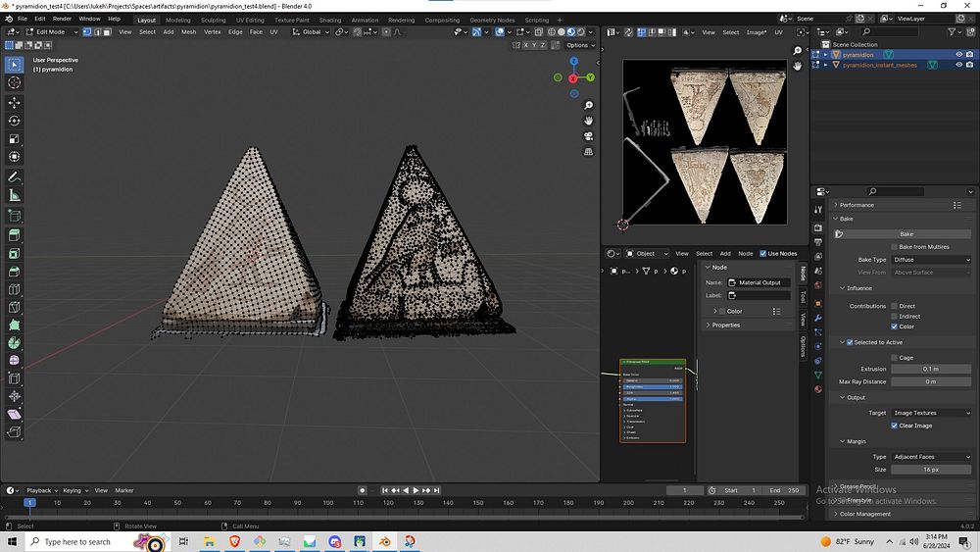980x552 pixels.
Task: Select the Measure tool
Action: (x=15, y=196)
